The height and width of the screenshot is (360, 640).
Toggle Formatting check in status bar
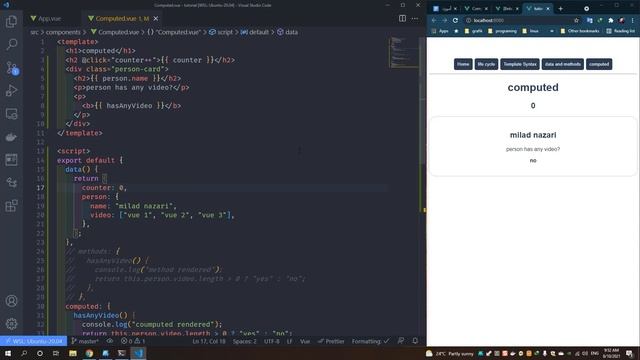point(371,341)
